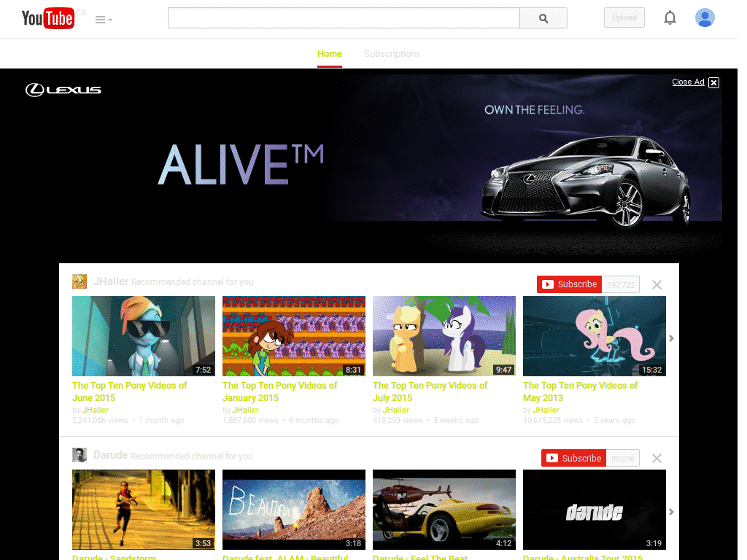
Task: Open May 2013 pony video thumbnail
Action: click(x=594, y=336)
